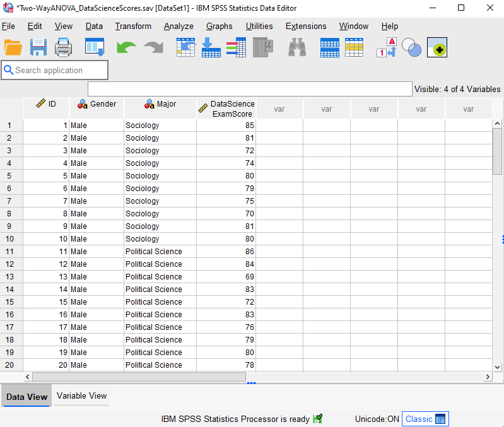Click score cell 78 in row 20
The image size is (504, 427).
[x=226, y=365]
